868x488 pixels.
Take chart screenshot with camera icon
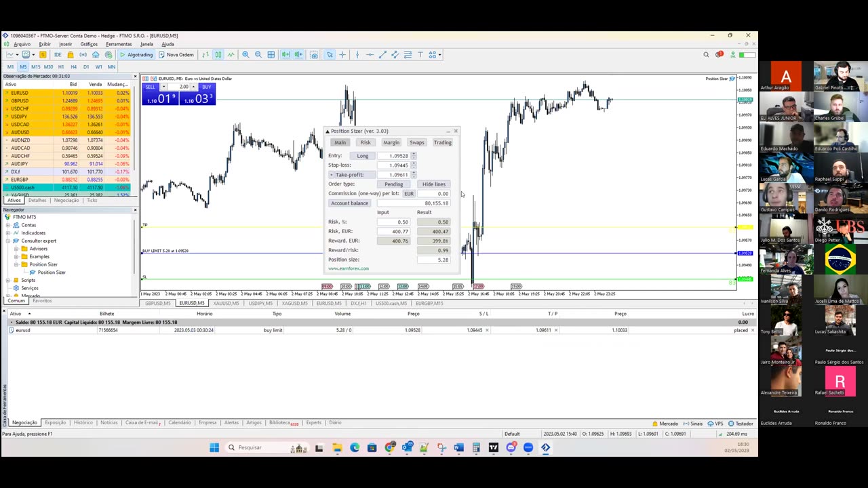point(314,54)
